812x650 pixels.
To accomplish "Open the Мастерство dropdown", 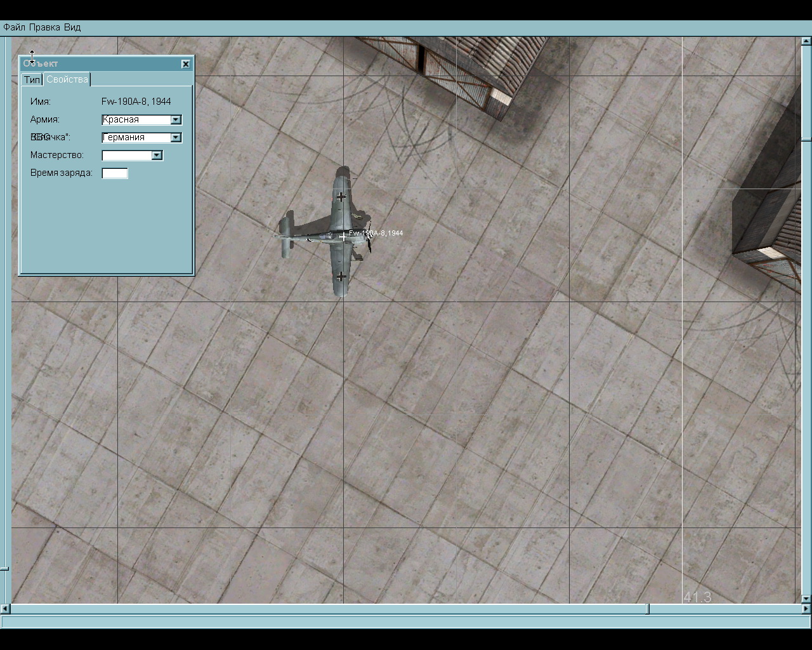I will [133, 155].
